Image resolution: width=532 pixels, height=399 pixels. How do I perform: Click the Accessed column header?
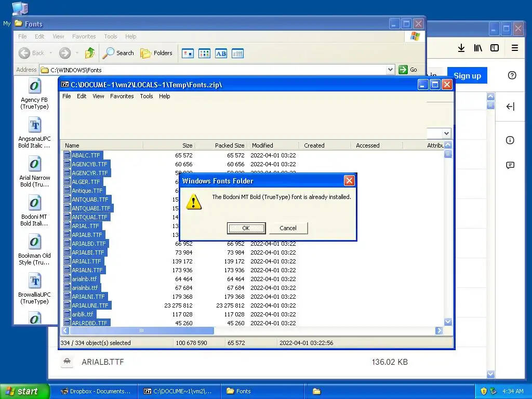click(x=377, y=145)
